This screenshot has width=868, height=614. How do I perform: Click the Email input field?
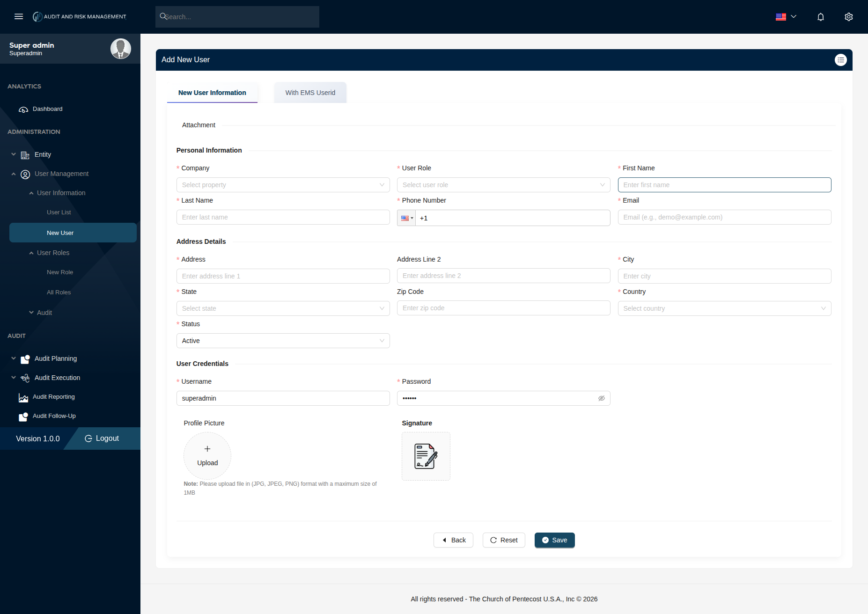[x=725, y=217]
